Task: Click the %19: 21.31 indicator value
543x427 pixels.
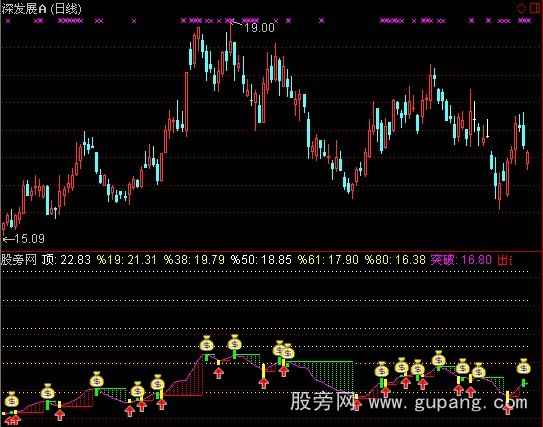Action: pyautogui.click(x=126, y=259)
